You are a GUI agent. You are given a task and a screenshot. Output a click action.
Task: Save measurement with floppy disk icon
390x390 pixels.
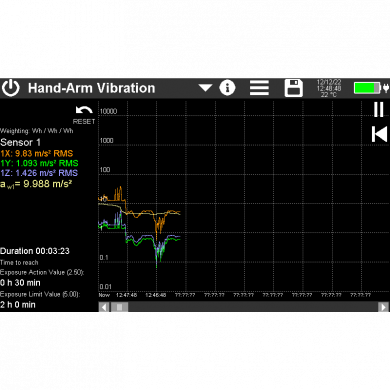(293, 88)
